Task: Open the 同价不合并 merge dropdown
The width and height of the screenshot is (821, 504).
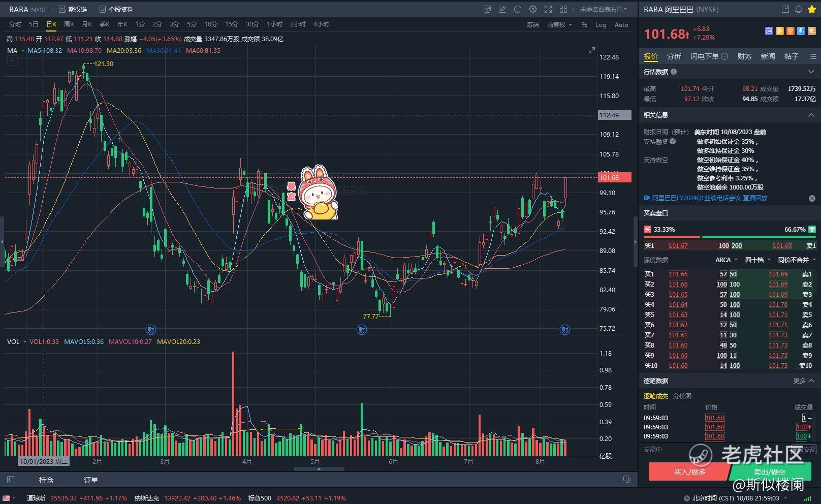Action: tap(796, 260)
